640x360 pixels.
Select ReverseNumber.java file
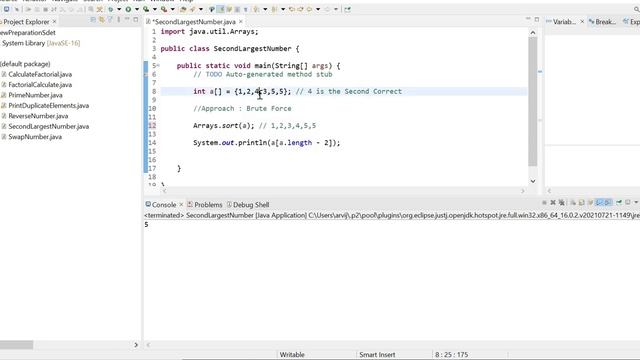point(38,116)
